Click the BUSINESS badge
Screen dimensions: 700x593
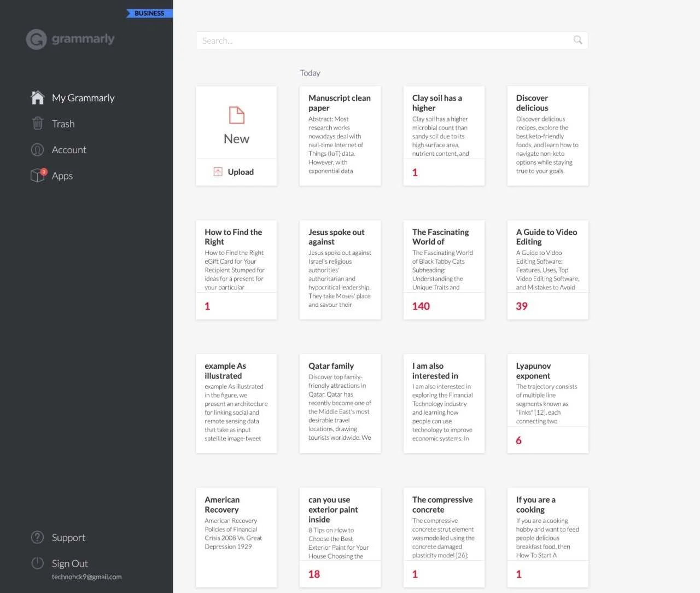pyautogui.click(x=149, y=13)
